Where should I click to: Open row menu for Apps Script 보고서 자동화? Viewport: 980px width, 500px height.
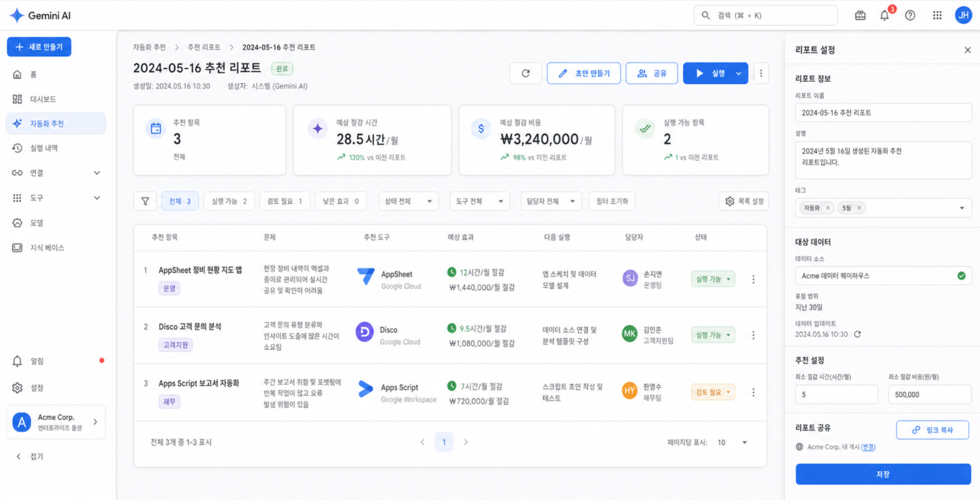[753, 392]
